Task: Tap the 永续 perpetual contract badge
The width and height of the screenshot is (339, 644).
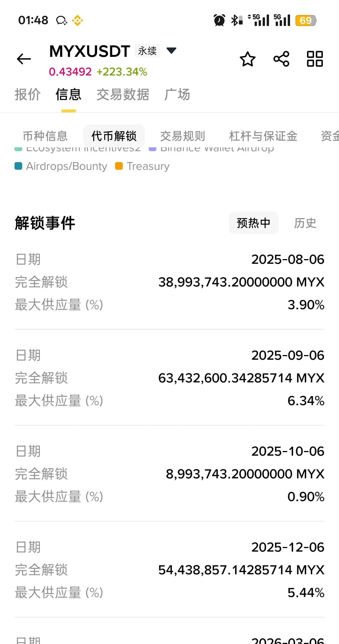Action: [147, 51]
